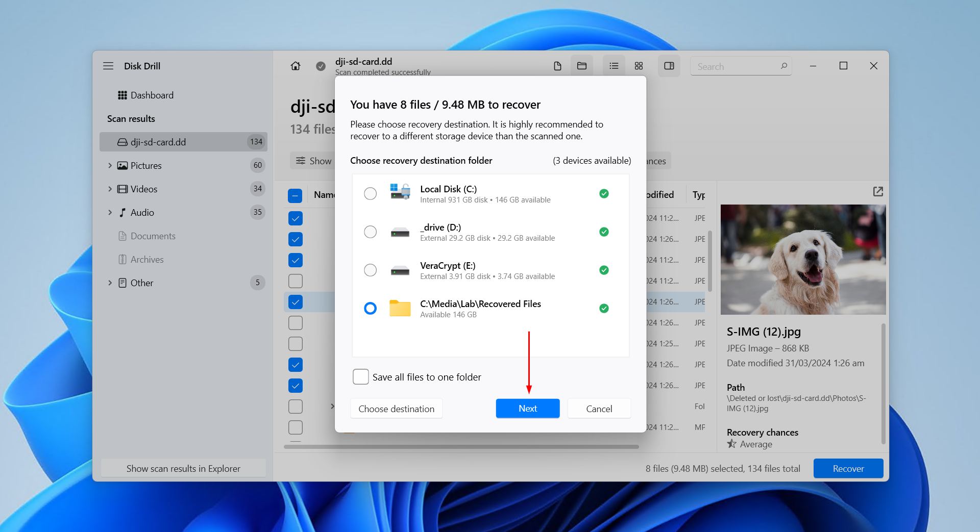Image resolution: width=980 pixels, height=532 pixels.
Task: Expand the Videos category
Action: [110, 189]
